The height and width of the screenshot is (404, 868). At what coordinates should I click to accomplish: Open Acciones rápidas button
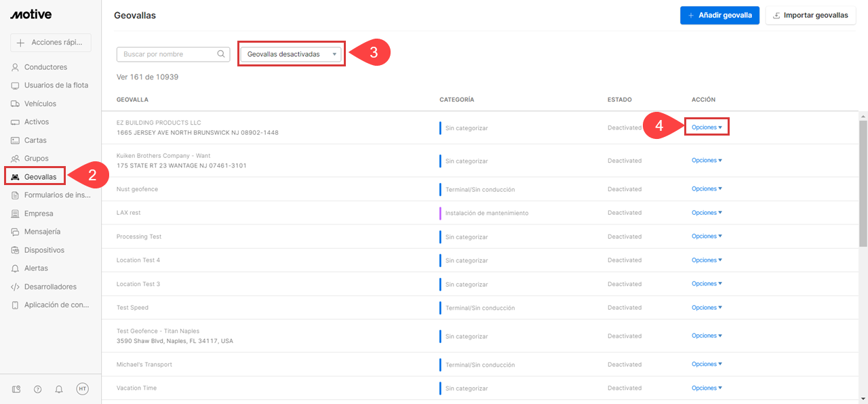pos(51,43)
